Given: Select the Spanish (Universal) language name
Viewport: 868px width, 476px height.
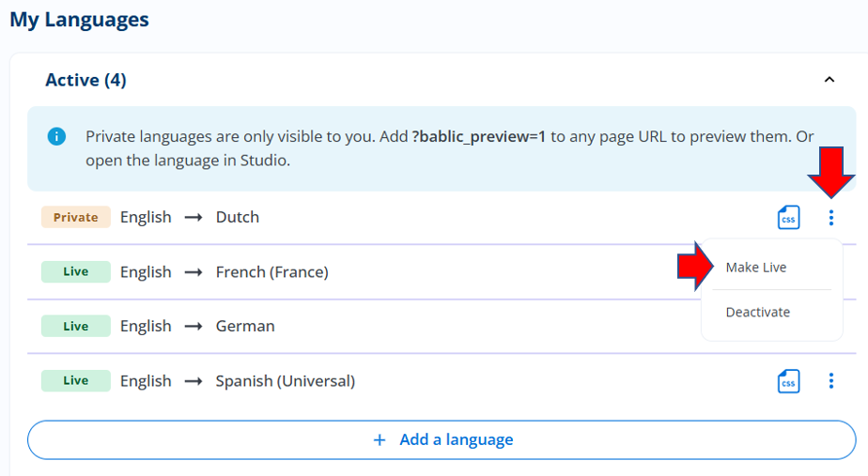Looking at the screenshot, I should pos(285,381).
